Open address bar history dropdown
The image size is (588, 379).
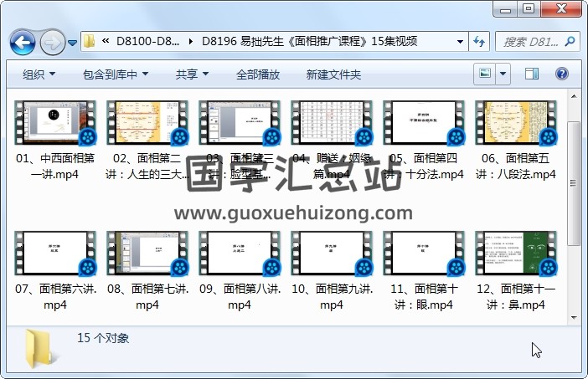pos(460,41)
